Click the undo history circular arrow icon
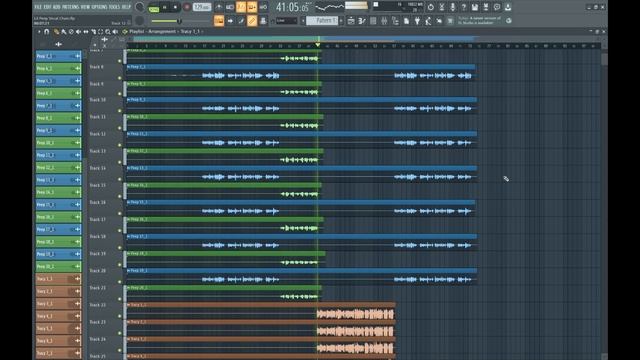Image resolution: width=640 pixels, height=360 pixels. click(x=431, y=7)
